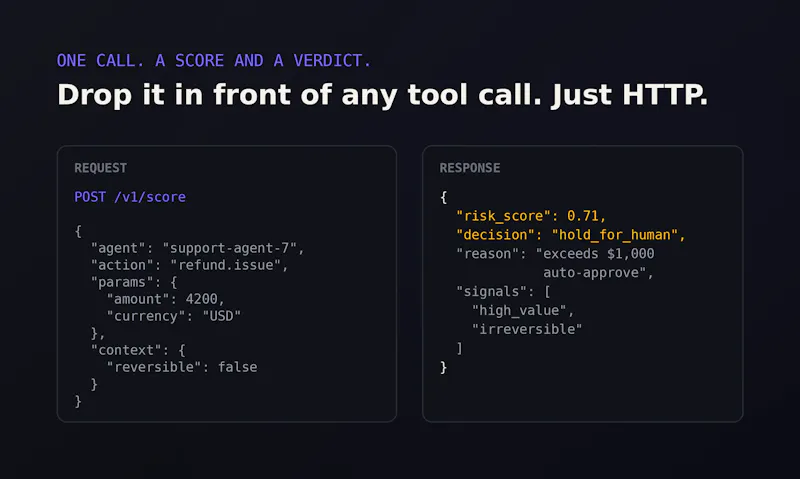The image size is (800, 479).
Task: Click the "decision": "hold_for_human" line
Action: coord(570,235)
